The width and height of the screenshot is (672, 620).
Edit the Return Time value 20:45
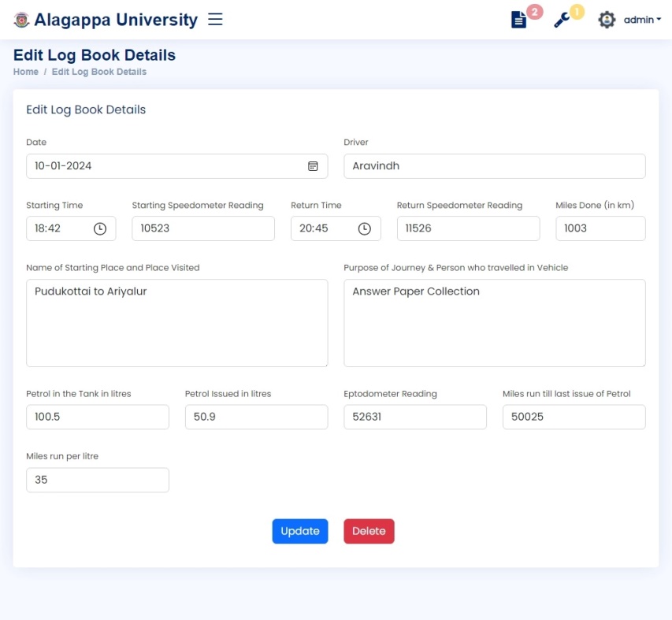click(x=336, y=228)
